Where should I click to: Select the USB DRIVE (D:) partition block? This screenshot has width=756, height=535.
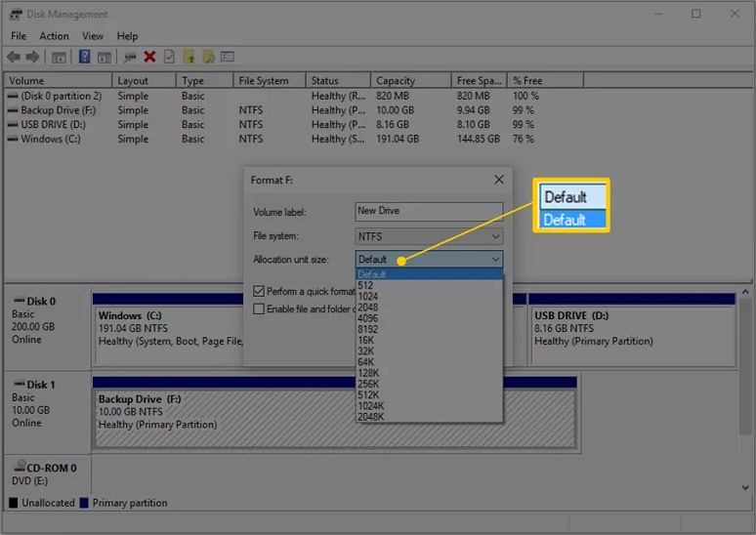(x=632, y=329)
